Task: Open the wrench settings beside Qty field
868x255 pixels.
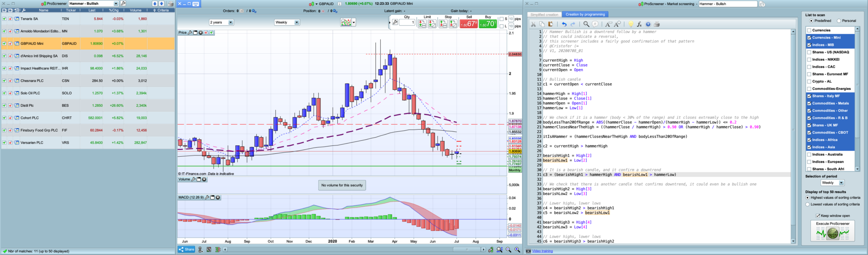Action: [x=395, y=22]
